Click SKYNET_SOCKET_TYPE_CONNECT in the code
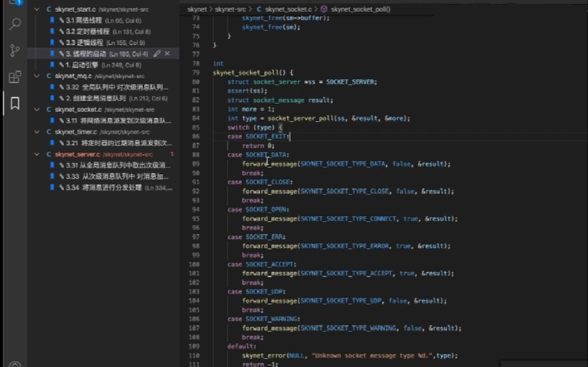 [x=348, y=219]
